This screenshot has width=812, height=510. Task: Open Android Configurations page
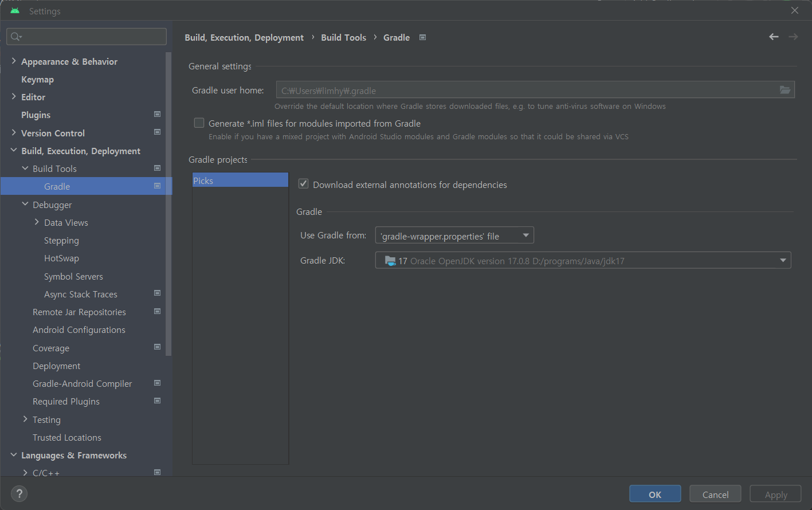[x=79, y=330]
